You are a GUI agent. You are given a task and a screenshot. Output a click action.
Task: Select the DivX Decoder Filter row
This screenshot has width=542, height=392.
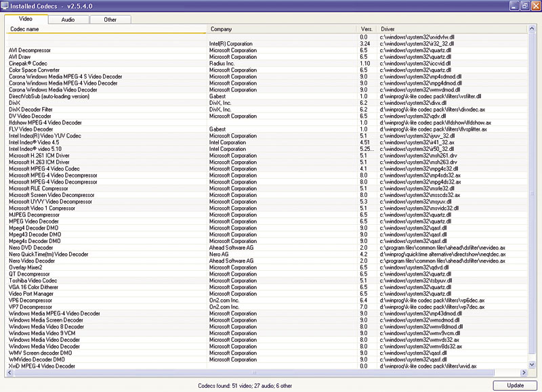267,109
